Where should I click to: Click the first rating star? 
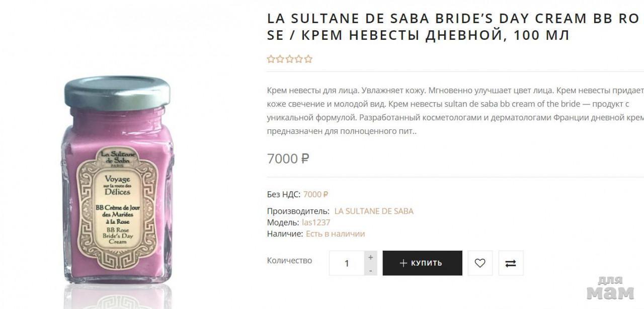coord(271,59)
